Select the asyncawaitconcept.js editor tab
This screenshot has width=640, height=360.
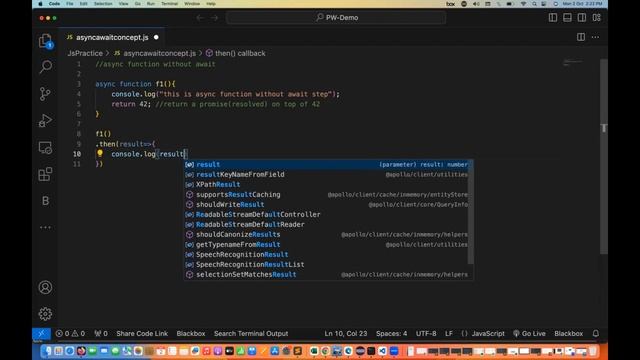pyautogui.click(x=112, y=37)
